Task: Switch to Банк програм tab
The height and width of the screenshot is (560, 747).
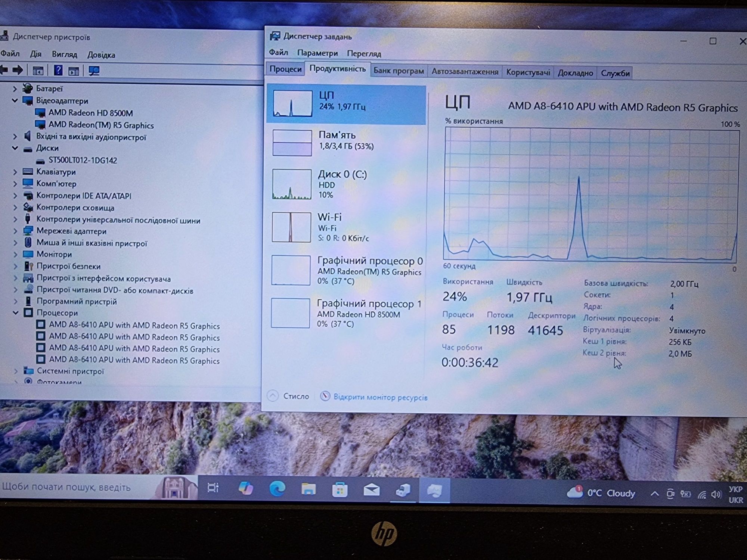Action: (x=399, y=71)
